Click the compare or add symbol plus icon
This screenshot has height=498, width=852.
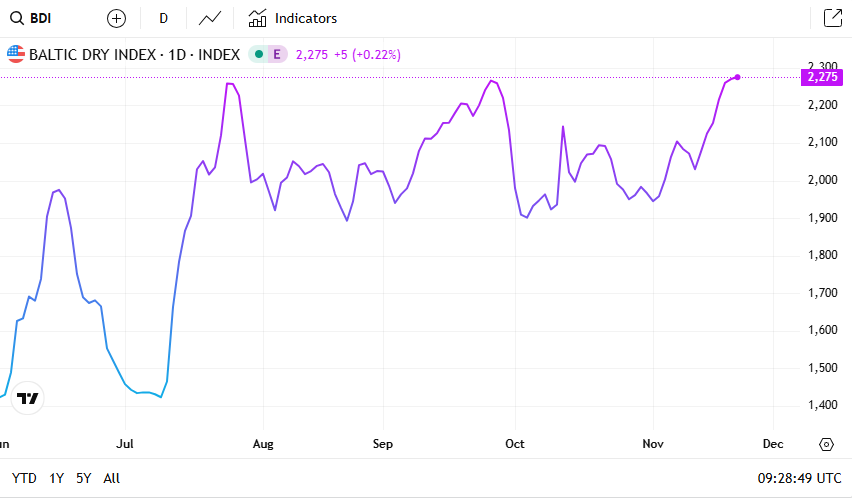pos(117,18)
